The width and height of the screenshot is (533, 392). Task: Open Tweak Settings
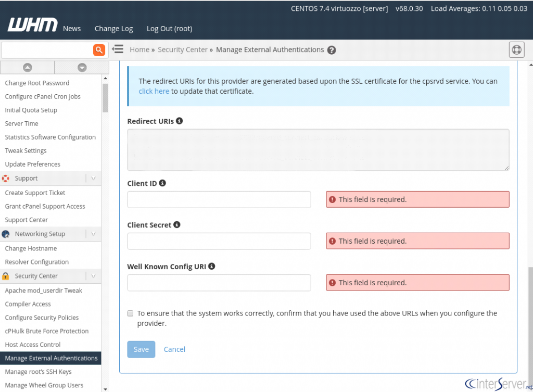pos(26,150)
